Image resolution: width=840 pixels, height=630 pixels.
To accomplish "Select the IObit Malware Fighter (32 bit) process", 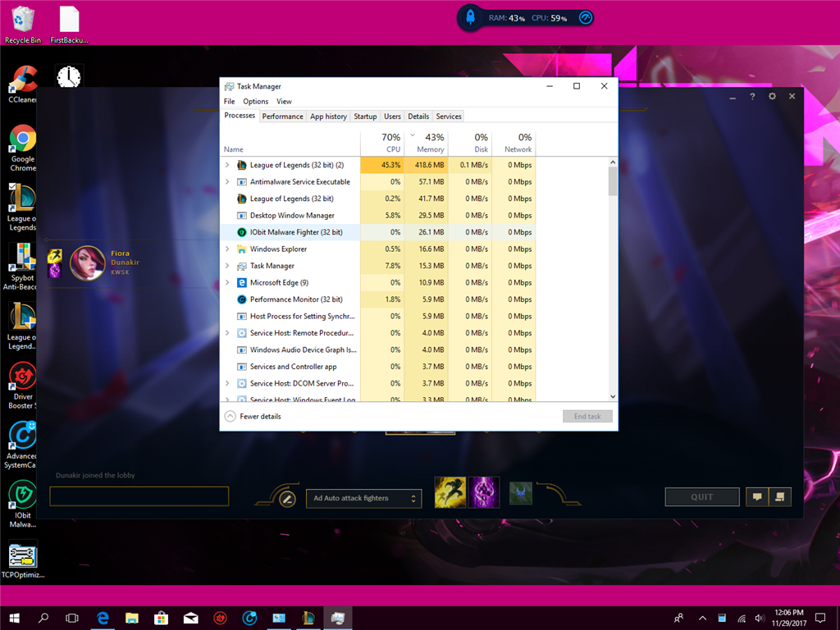I will [x=378, y=232].
